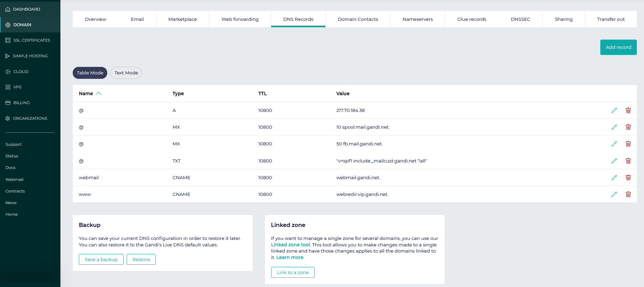Open SSL Certificates in sidebar

[31, 40]
